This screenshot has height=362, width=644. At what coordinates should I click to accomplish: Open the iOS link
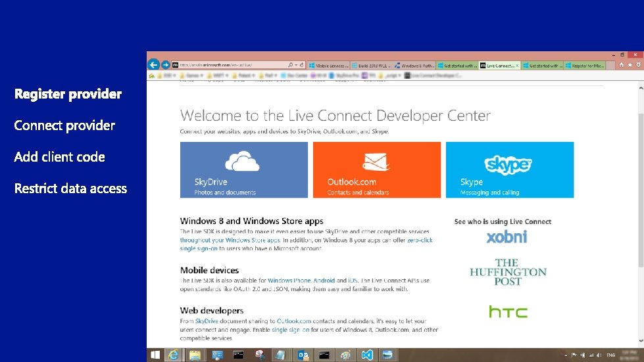click(x=353, y=281)
